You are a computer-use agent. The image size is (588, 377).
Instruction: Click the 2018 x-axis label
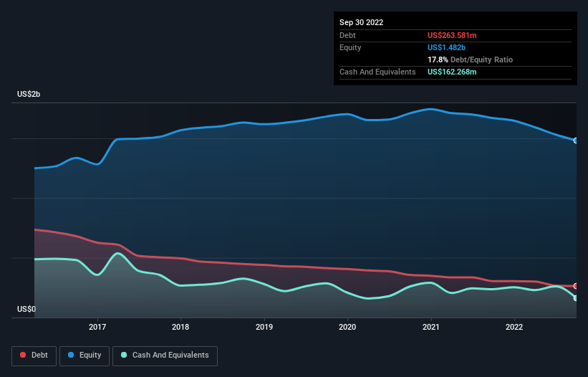(180, 327)
